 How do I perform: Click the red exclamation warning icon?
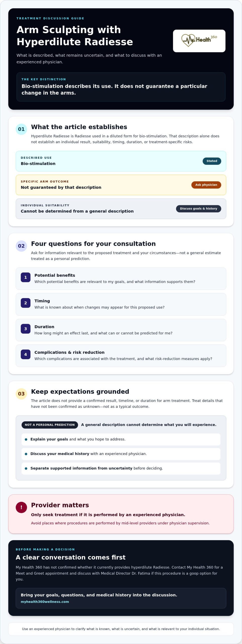(21, 507)
